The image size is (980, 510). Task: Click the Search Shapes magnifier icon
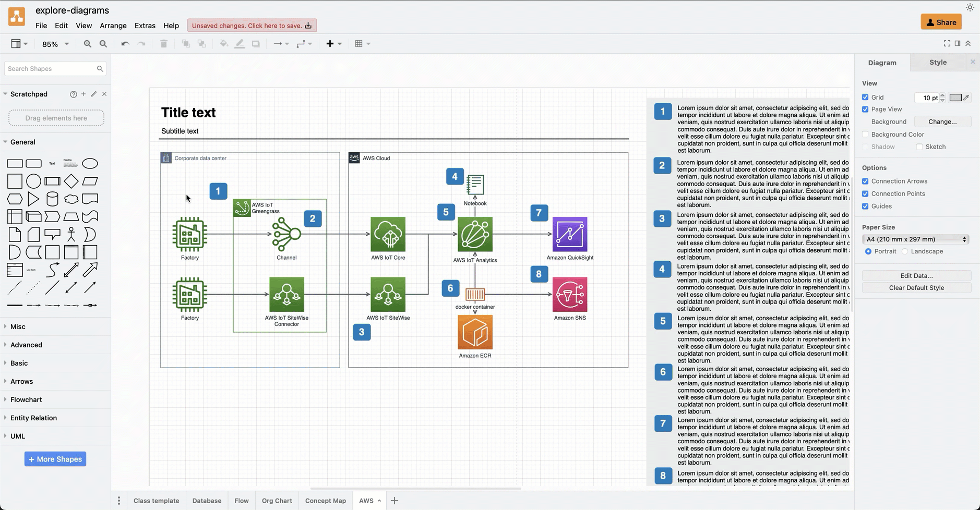(101, 68)
